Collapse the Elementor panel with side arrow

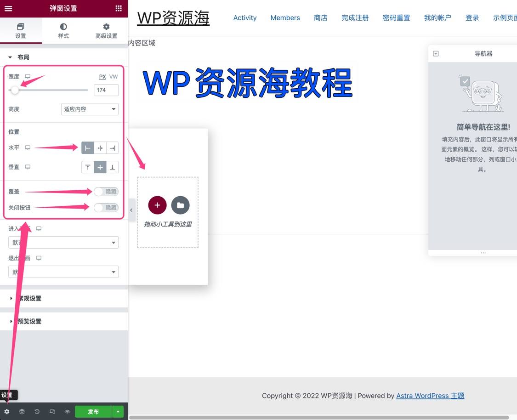(131, 210)
